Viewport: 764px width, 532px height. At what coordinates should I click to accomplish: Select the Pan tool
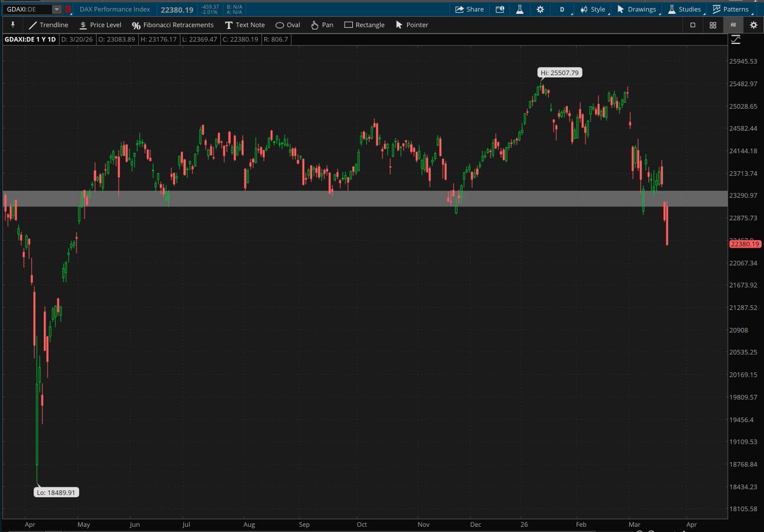322,25
